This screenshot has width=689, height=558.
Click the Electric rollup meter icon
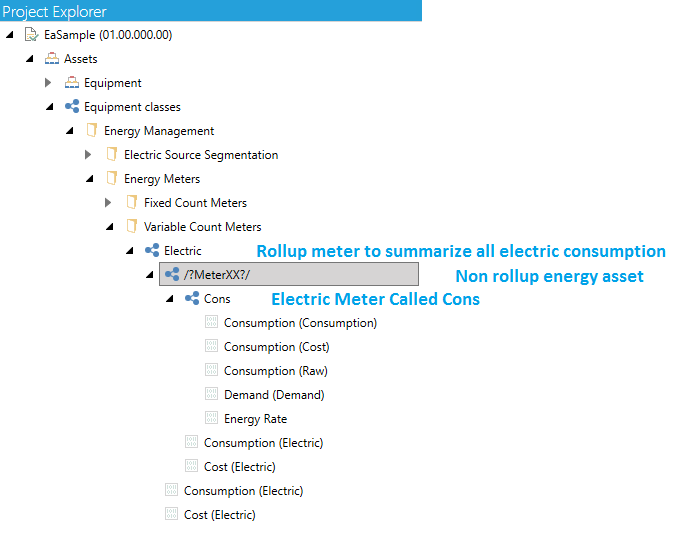click(x=152, y=250)
